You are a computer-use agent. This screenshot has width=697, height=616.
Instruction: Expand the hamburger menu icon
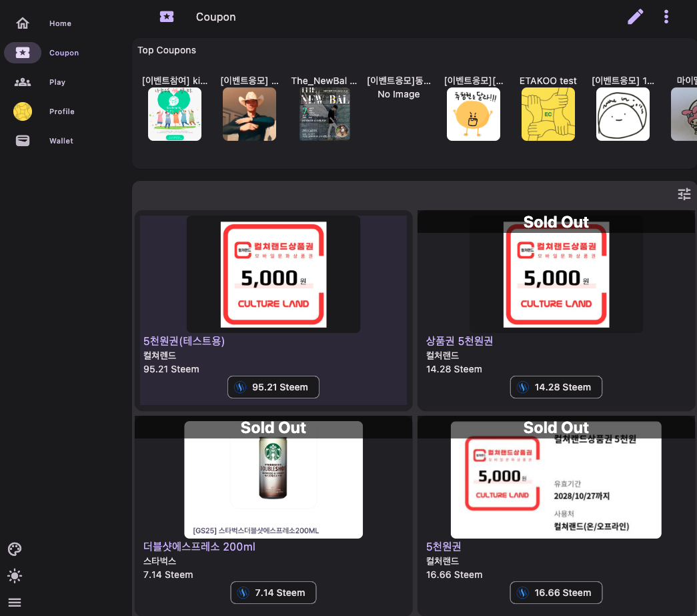(x=15, y=602)
